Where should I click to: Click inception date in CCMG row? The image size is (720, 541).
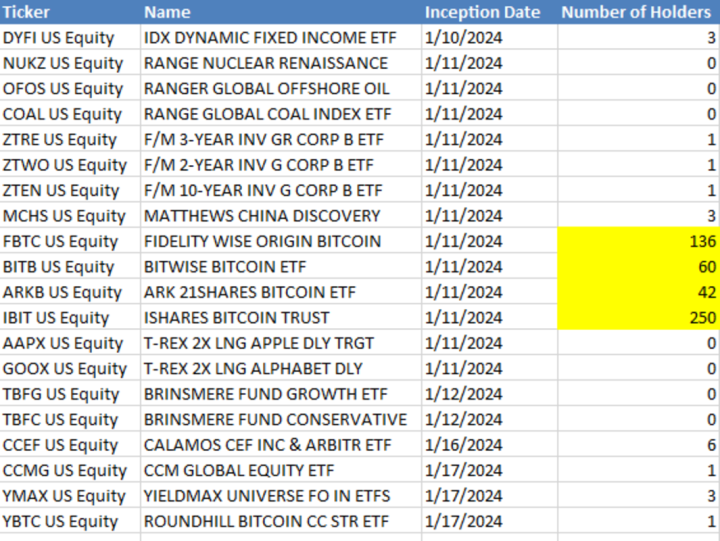coord(489,470)
